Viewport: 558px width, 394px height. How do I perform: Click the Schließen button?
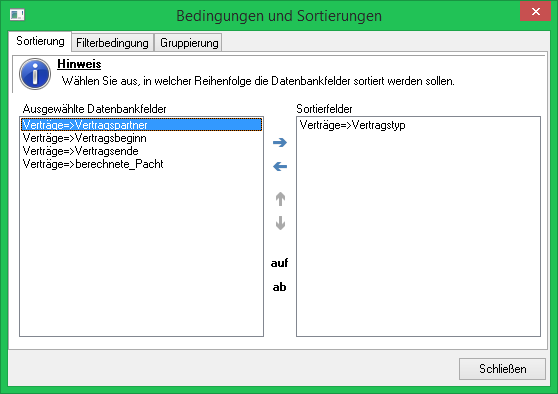[502, 369]
